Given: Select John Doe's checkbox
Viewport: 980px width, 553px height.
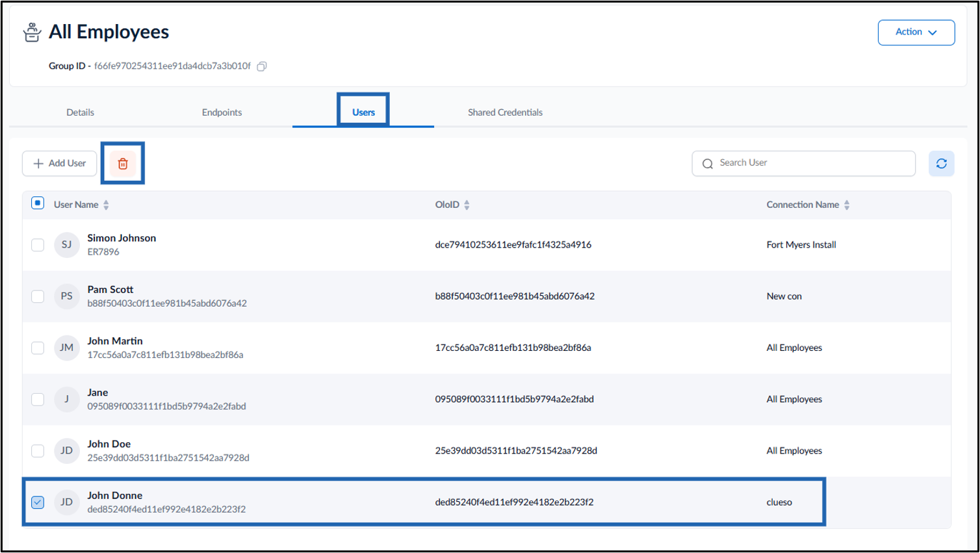Looking at the screenshot, I should point(38,450).
